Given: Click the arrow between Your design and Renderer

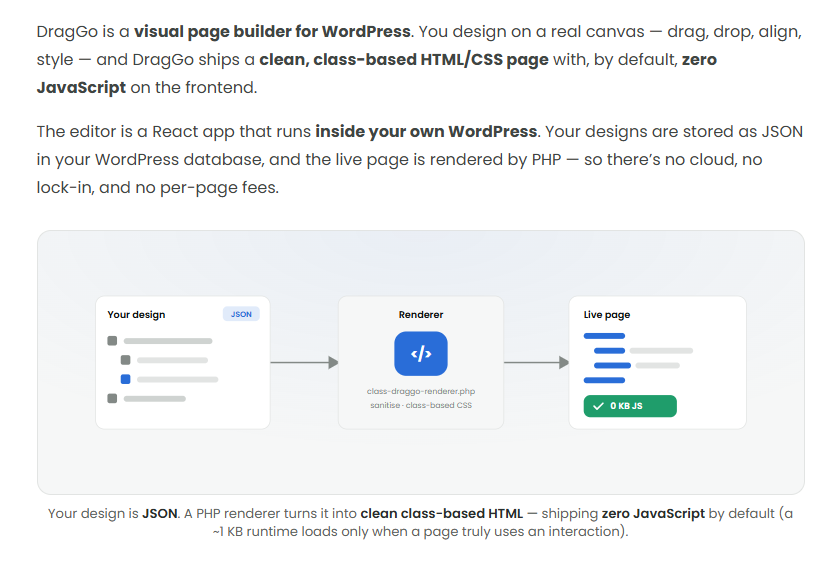Looking at the screenshot, I should click(304, 362).
